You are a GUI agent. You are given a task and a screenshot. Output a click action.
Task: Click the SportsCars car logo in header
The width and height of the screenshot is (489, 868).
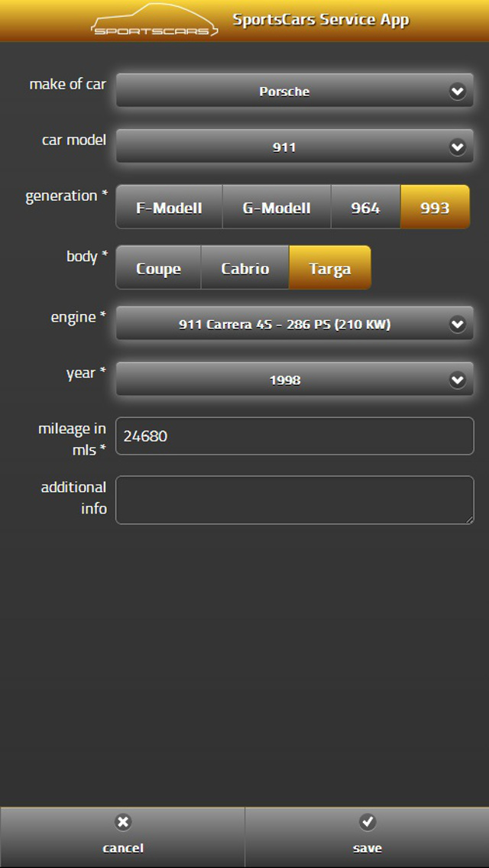pos(154,21)
